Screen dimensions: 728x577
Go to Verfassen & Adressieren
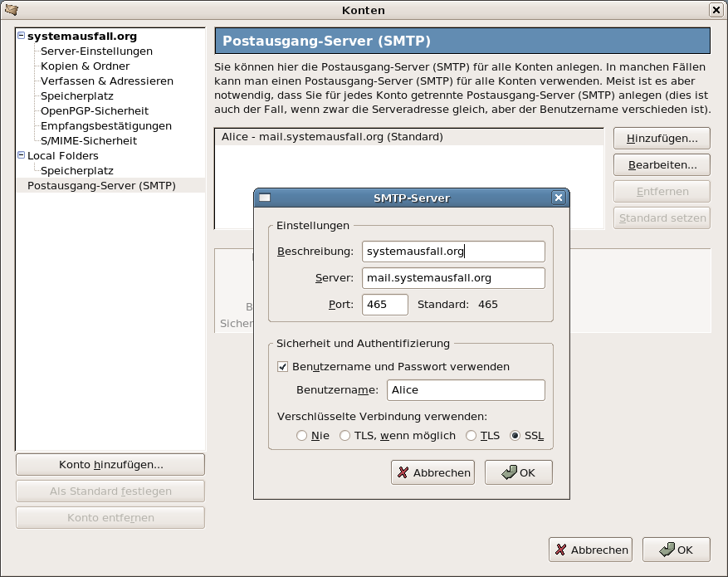pos(107,81)
